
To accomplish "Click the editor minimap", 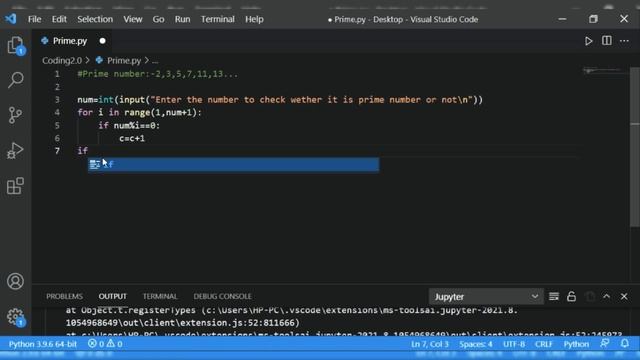I will 605,71.
